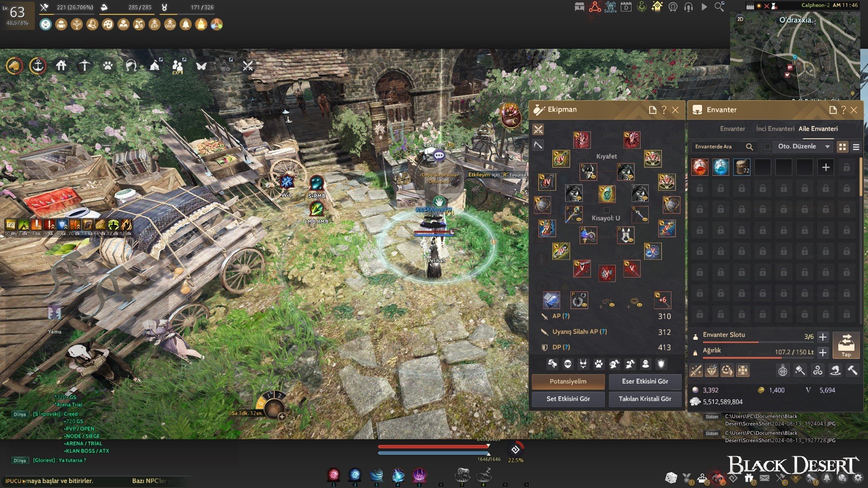Click the house residence icon

(61, 66)
